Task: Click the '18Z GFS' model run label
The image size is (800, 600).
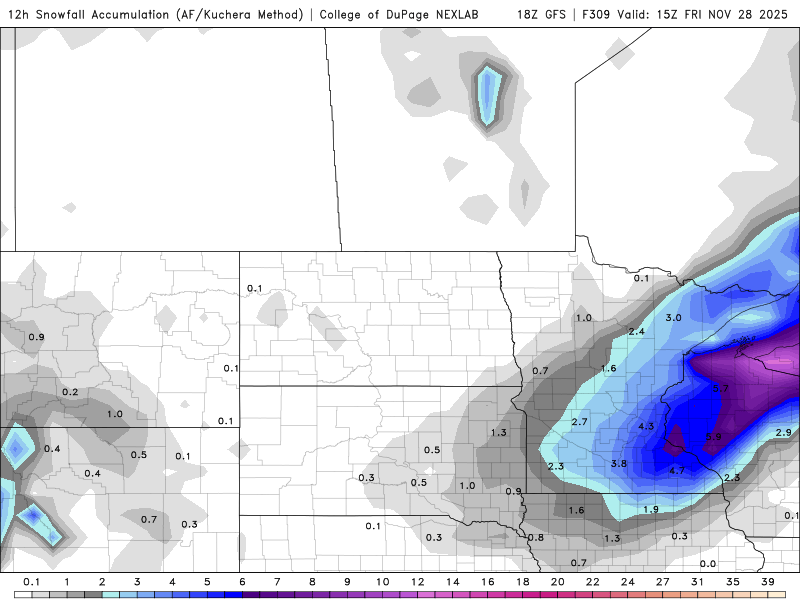Action: pyautogui.click(x=541, y=14)
